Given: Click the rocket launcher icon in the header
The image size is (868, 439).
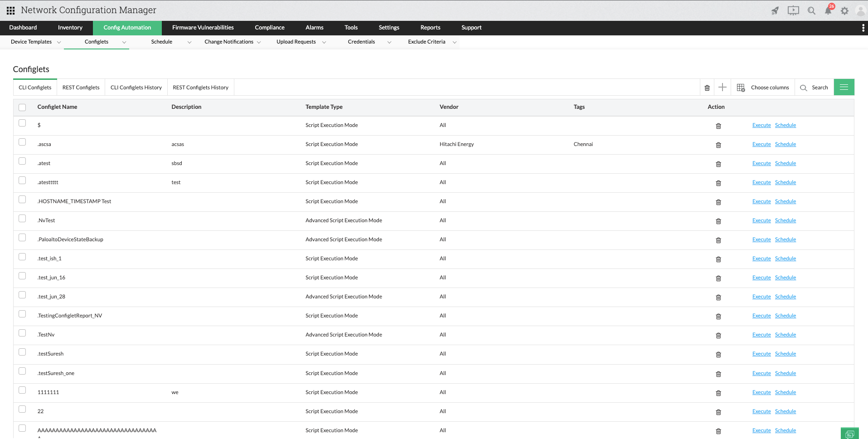Looking at the screenshot, I should 775,10.
